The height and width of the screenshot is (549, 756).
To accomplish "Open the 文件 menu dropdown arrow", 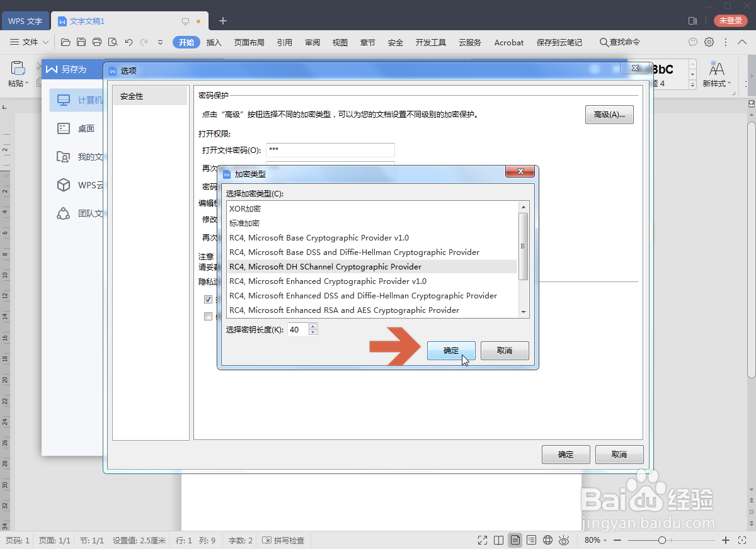I will point(45,42).
